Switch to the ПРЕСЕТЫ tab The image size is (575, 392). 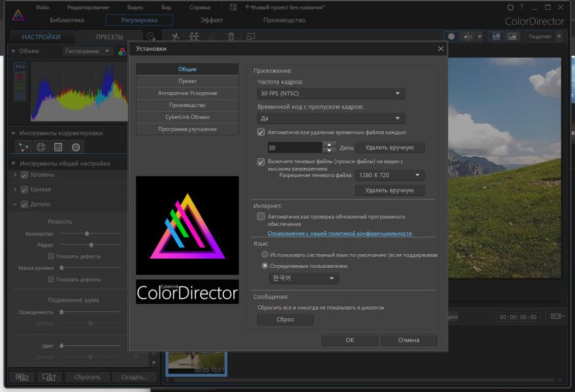[x=109, y=37]
